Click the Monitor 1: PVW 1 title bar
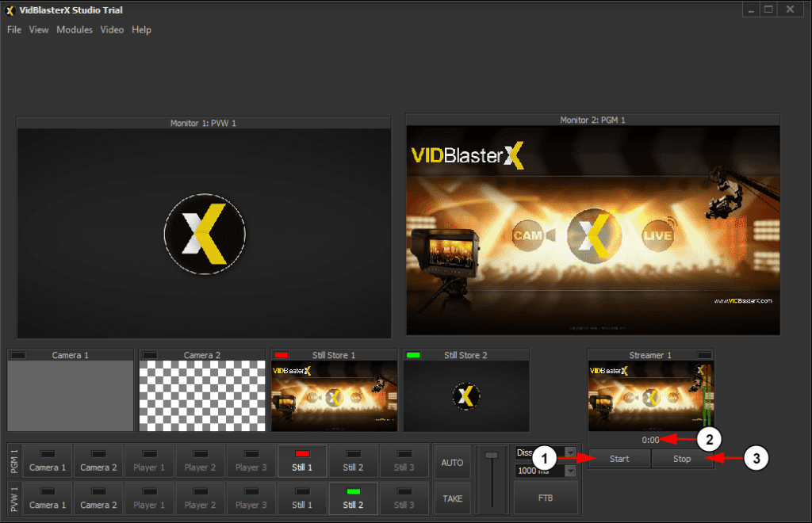Image resolution: width=812 pixels, height=523 pixels. click(204, 123)
